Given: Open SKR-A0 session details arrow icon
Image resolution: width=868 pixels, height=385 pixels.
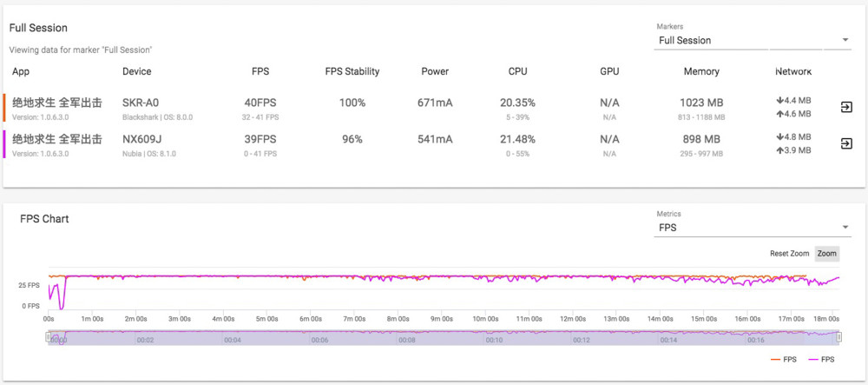Looking at the screenshot, I should 845,108.
